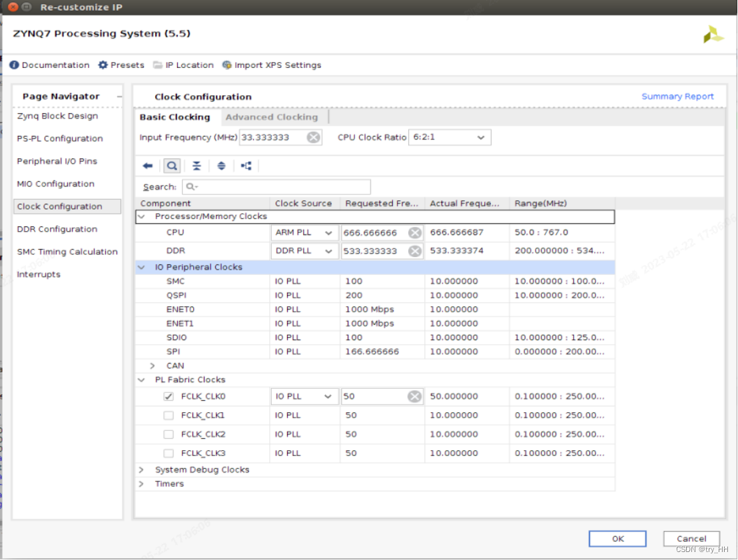Collapse the Page Navigator panel
Viewport: 738px width, 560px height.
[x=119, y=97]
